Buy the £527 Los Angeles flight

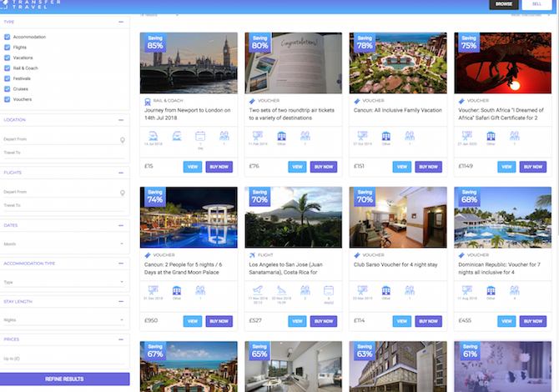tap(324, 321)
